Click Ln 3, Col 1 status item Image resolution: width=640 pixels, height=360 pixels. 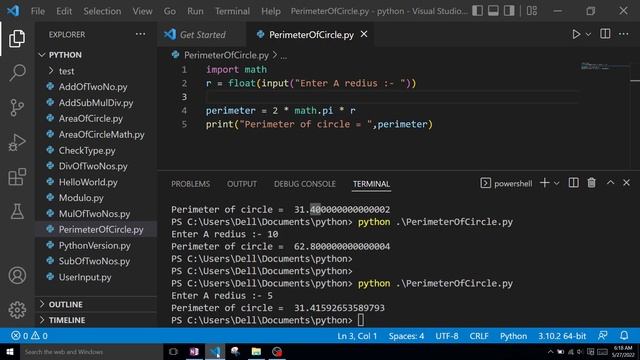pyautogui.click(x=357, y=336)
